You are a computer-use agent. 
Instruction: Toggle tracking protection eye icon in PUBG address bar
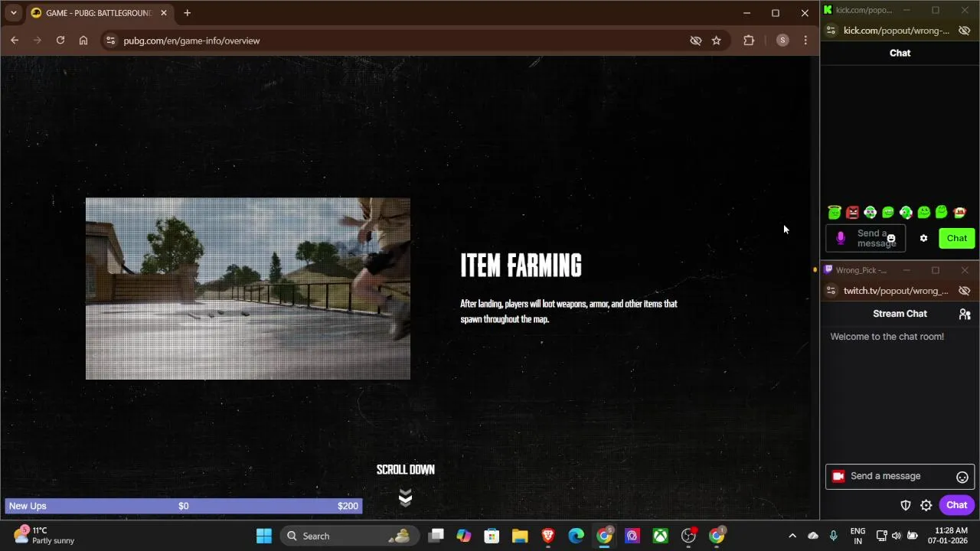pyautogui.click(x=695, y=41)
